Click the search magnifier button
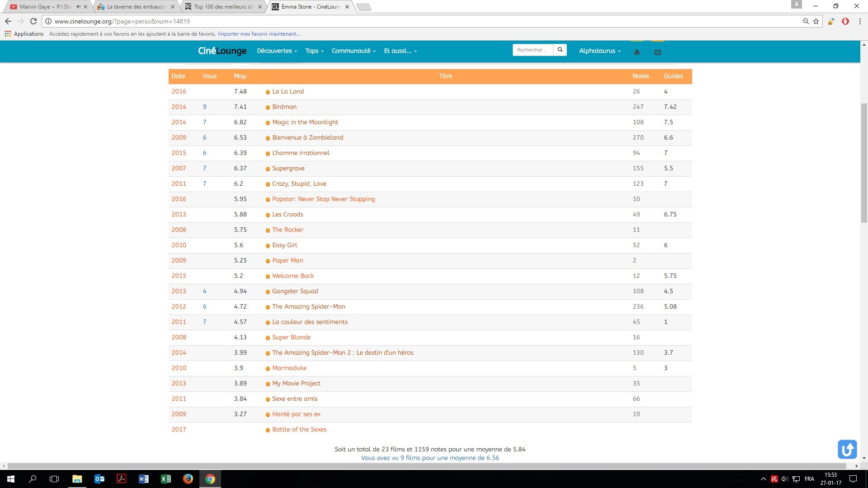This screenshot has width=868, height=488. (560, 50)
